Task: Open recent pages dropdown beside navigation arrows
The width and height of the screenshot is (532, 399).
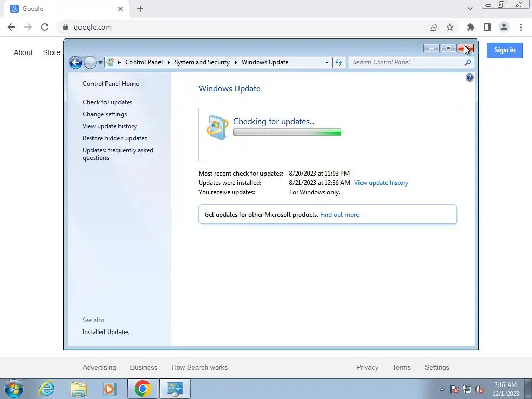Action: click(100, 63)
